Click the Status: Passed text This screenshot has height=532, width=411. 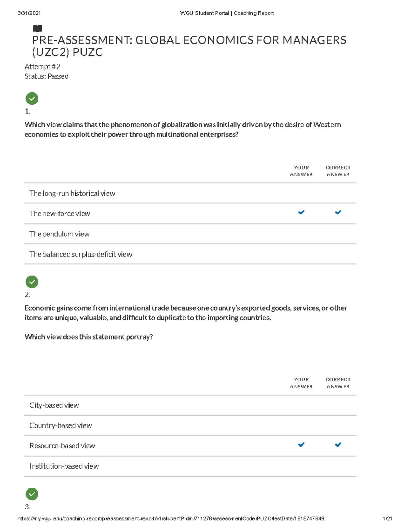coord(46,76)
